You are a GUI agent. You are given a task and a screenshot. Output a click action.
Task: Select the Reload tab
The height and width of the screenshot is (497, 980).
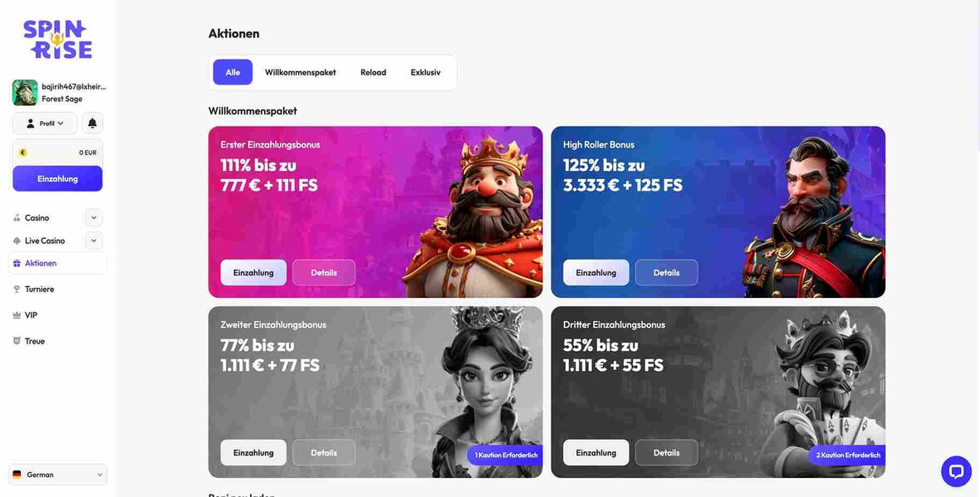[x=373, y=72]
